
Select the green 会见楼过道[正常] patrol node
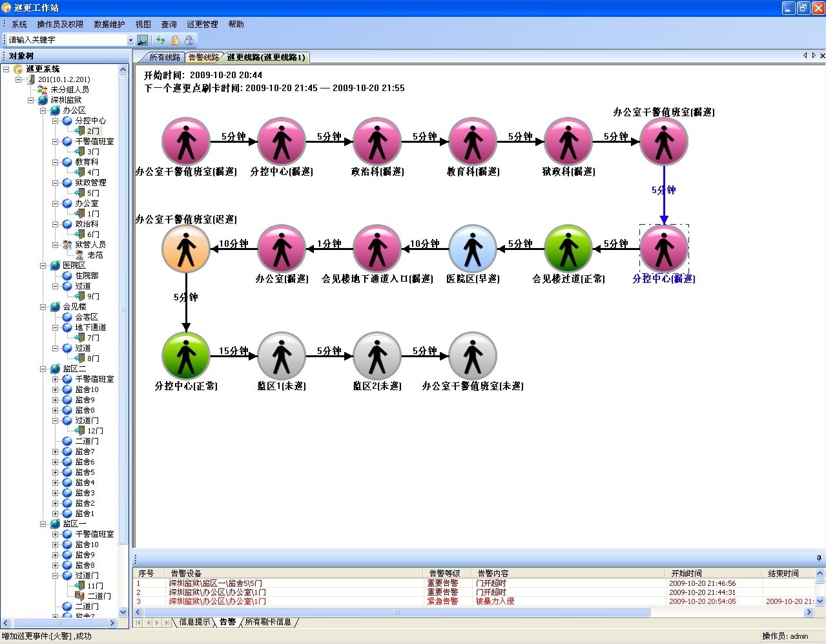[x=568, y=249]
